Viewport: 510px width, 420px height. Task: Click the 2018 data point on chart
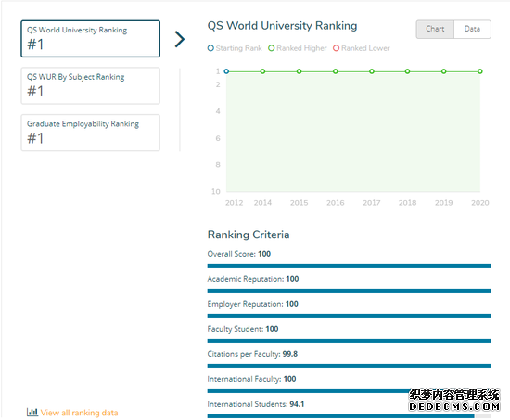pos(408,71)
